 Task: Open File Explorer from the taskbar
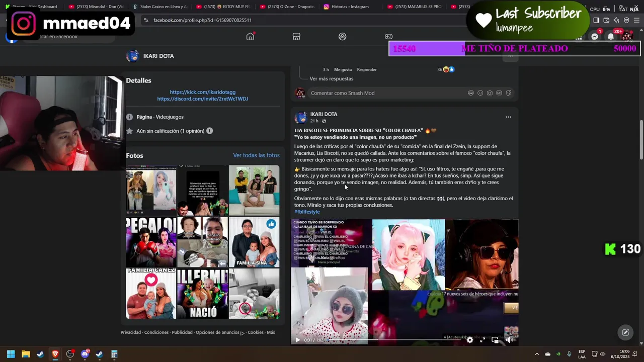pos(26,354)
